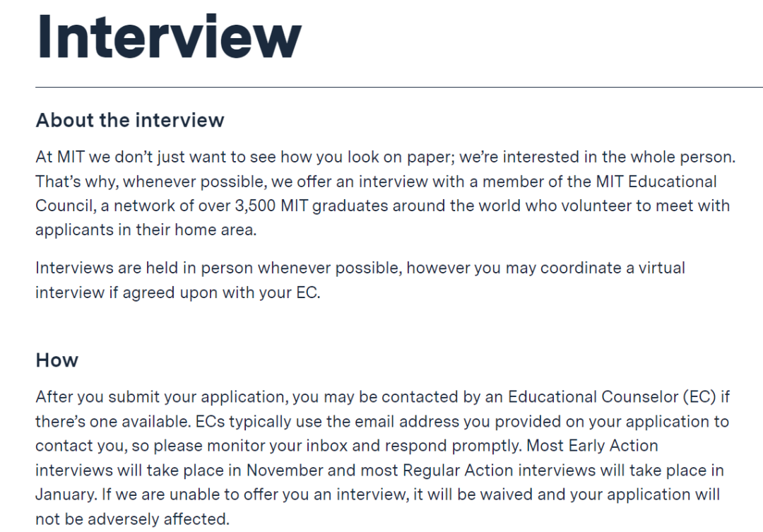This screenshot has width=763, height=532.
Task: Click the large Interview page title
Action: click(170, 37)
